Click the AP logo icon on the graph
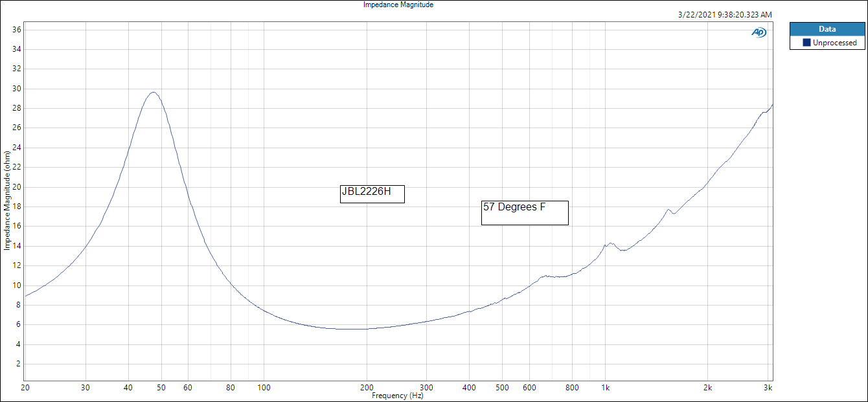The width and height of the screenshot is (868, 402). [x=759, y=32]
